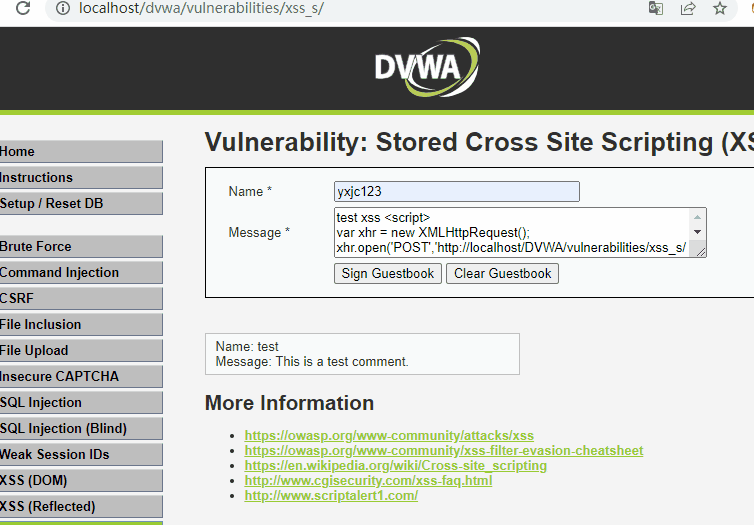Click the 'Name *' field label
This screenshot has width=754, height=525.
(250, 191)
